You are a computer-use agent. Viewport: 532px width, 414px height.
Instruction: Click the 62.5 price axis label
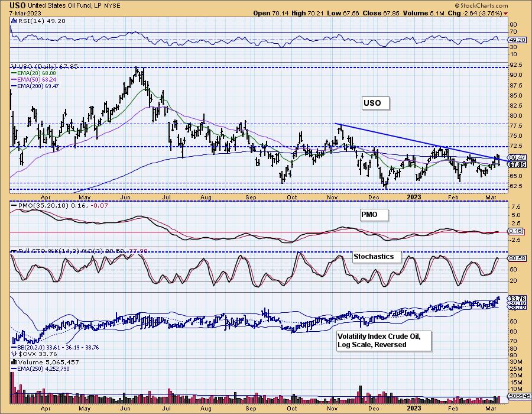(515, 186)
